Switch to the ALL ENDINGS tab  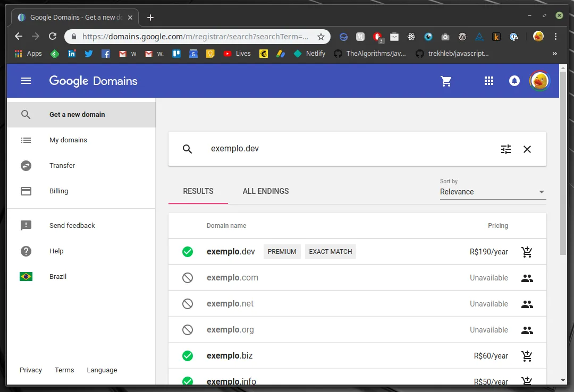266,191
